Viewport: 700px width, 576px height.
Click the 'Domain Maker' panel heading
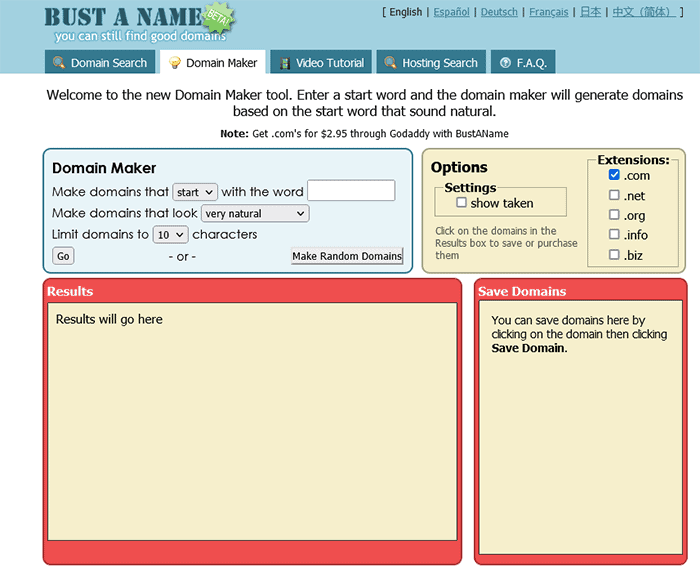tap(104, 168)
